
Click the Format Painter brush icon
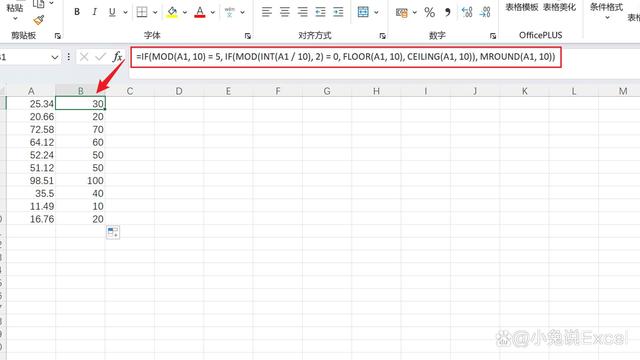(39, 20)
